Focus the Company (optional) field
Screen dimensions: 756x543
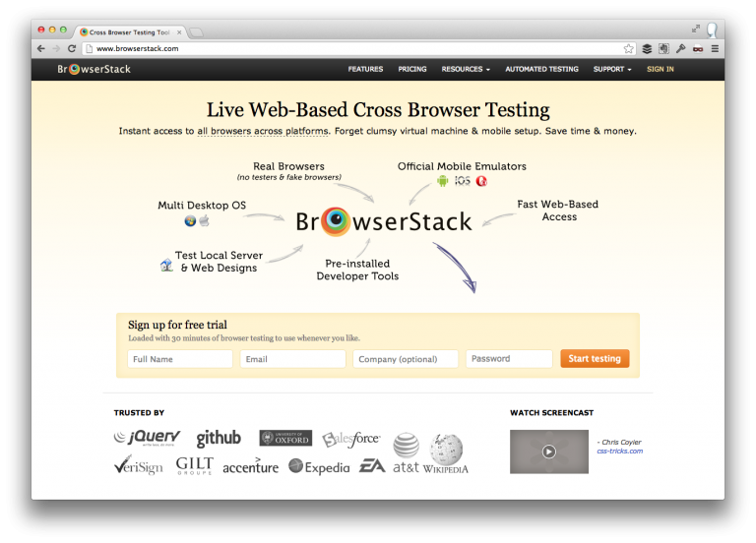pos(406,359)
